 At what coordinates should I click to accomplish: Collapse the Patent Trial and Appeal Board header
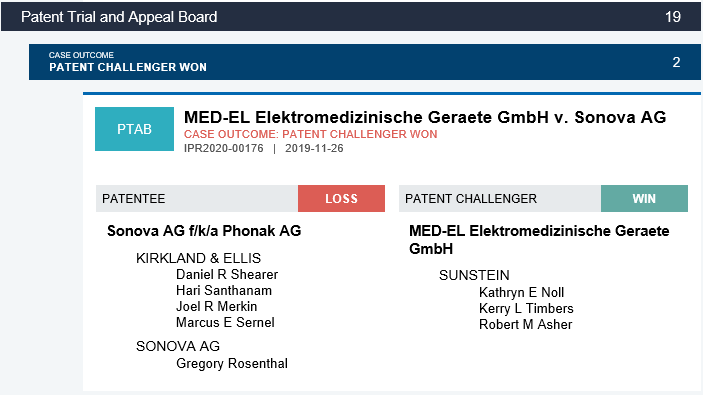[x=351, y=17]
